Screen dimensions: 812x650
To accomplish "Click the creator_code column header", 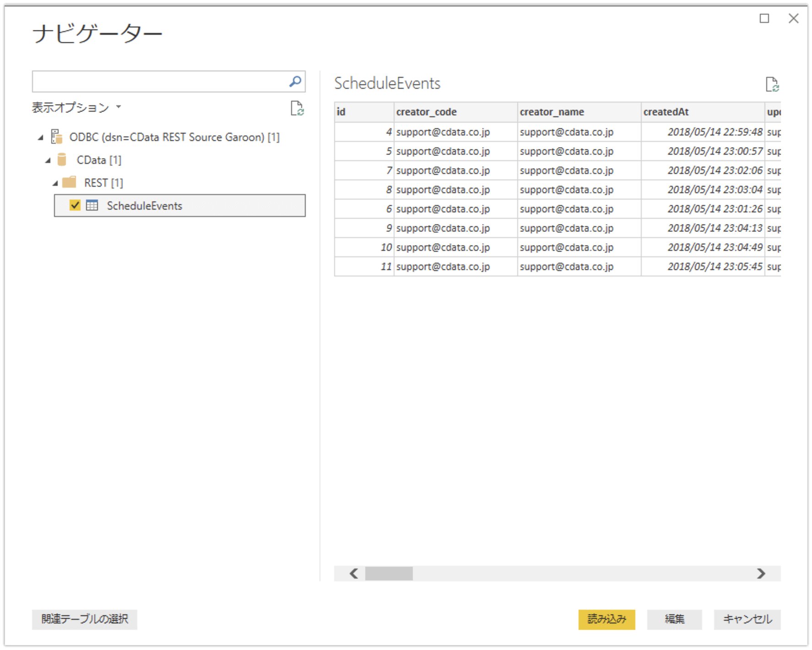I will [x=456, y=112].
